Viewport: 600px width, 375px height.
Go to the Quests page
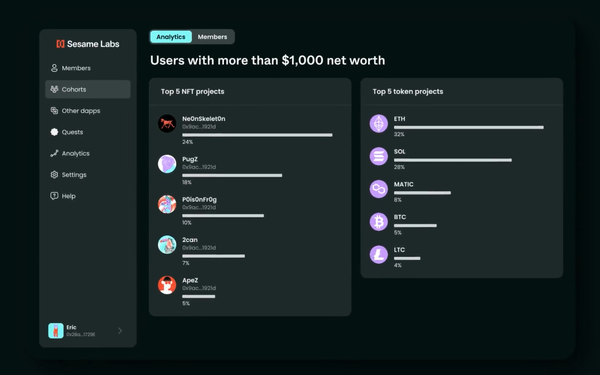pos(88,132)
